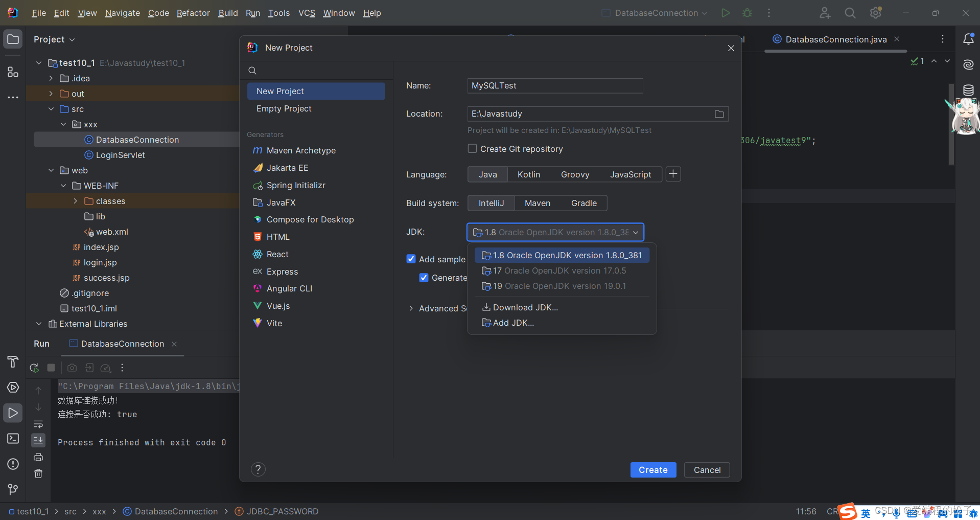Select Groovy language option
Viewport: 980px width, 520px height.
pos(575,174)
